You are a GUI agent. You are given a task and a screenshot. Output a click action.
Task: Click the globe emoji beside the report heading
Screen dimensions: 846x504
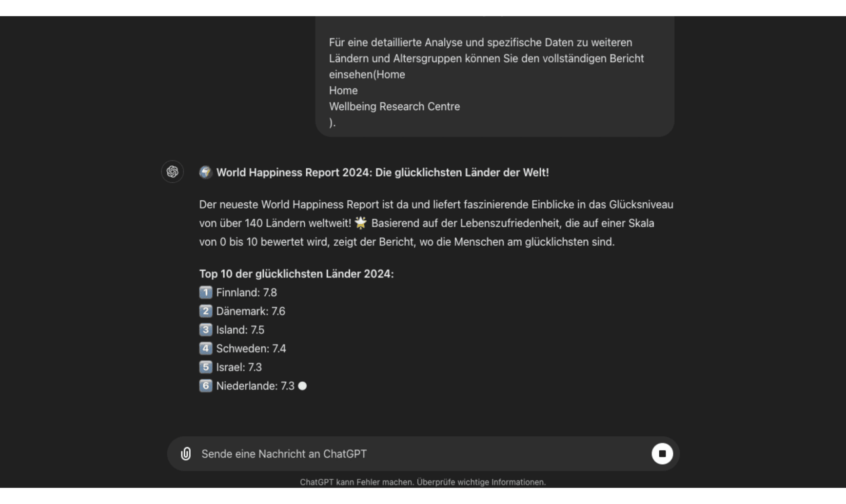206,172
